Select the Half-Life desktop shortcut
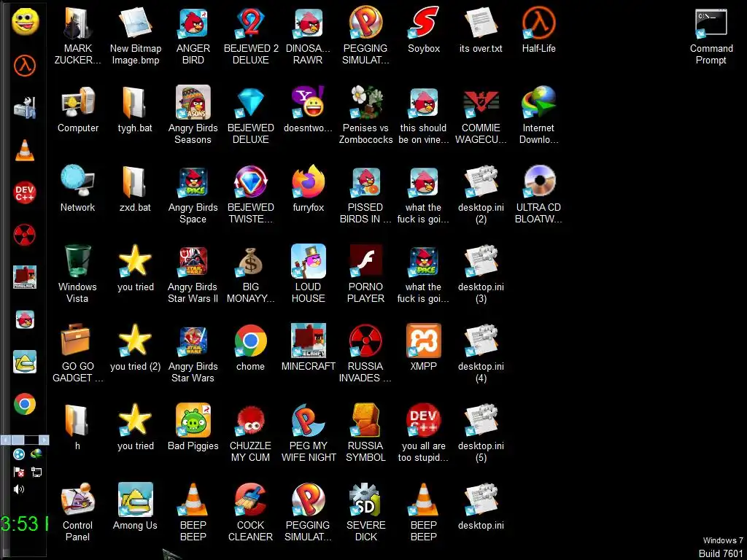Viewport: 747px width, 560px height. 539,30
